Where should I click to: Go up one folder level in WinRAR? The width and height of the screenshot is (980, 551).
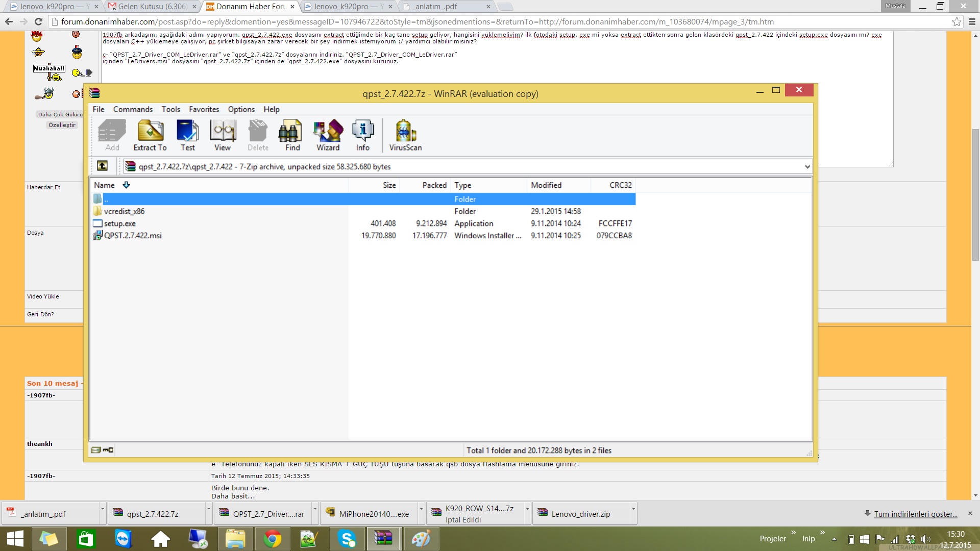click(103, 166)
